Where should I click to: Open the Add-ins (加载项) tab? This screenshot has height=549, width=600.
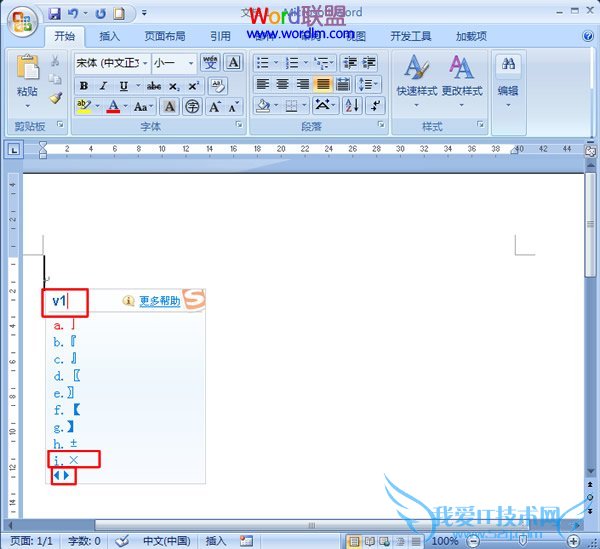pyautogui.click(x=471, y=36)
